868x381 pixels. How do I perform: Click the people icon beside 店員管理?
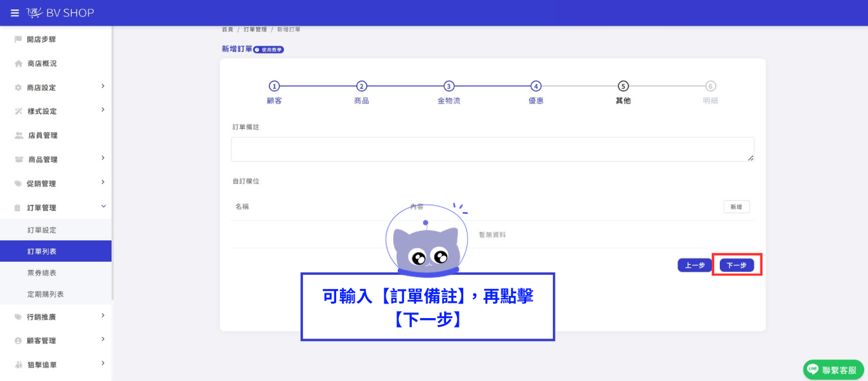[19, 135]
